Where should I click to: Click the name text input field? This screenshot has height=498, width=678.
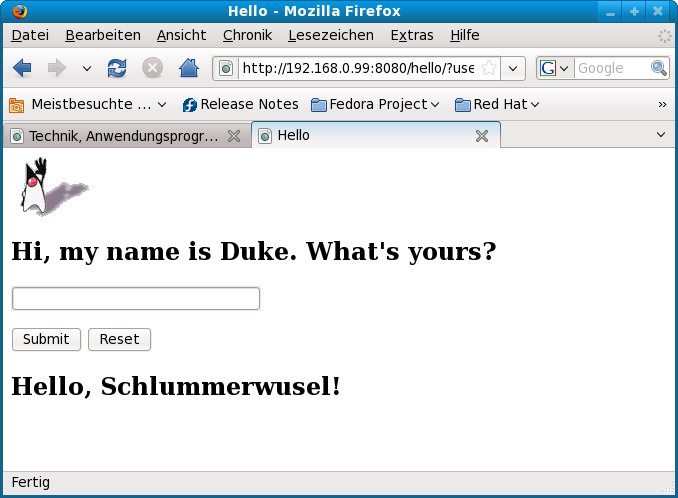click(135, 299)
